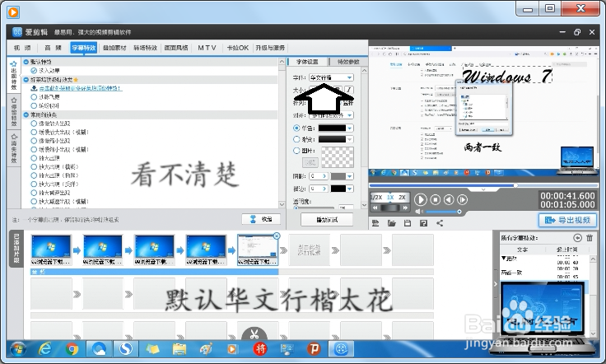
Task: Select the 图片 picture fill radio button
Action: point(296,151)
